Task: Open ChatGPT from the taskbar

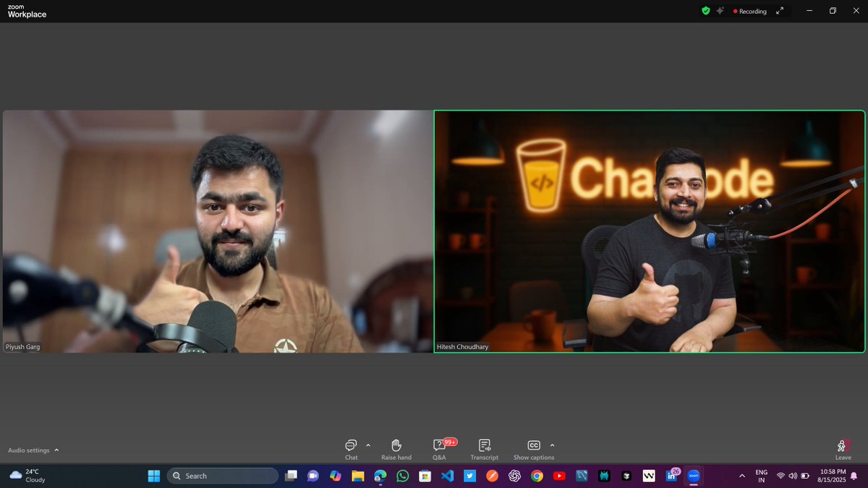Action: pyautogui.click(x=514, y=476)
